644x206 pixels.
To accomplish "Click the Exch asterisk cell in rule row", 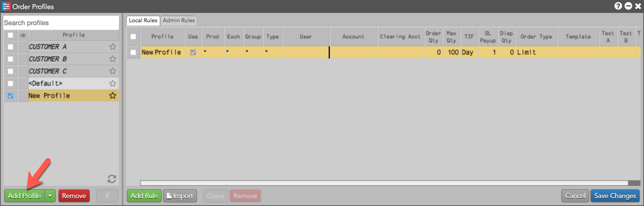I will [x=233, y=52].
